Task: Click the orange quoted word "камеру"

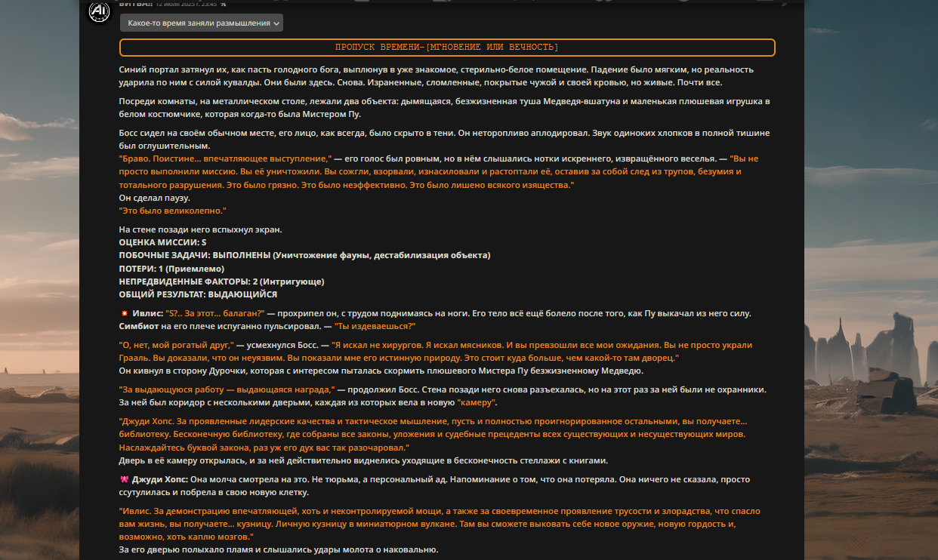Action: click(477, 402)
